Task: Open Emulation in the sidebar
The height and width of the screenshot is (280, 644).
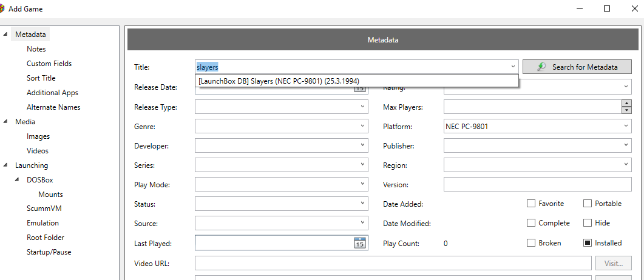Action: coord(42,223)
